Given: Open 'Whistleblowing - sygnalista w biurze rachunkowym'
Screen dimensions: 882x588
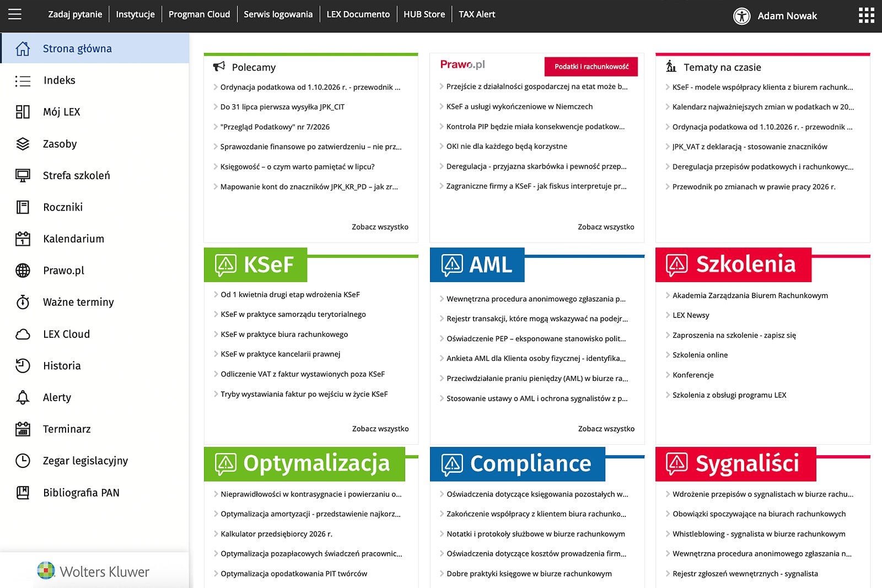Looking at the screenshot, I should (x=759, y=533).
